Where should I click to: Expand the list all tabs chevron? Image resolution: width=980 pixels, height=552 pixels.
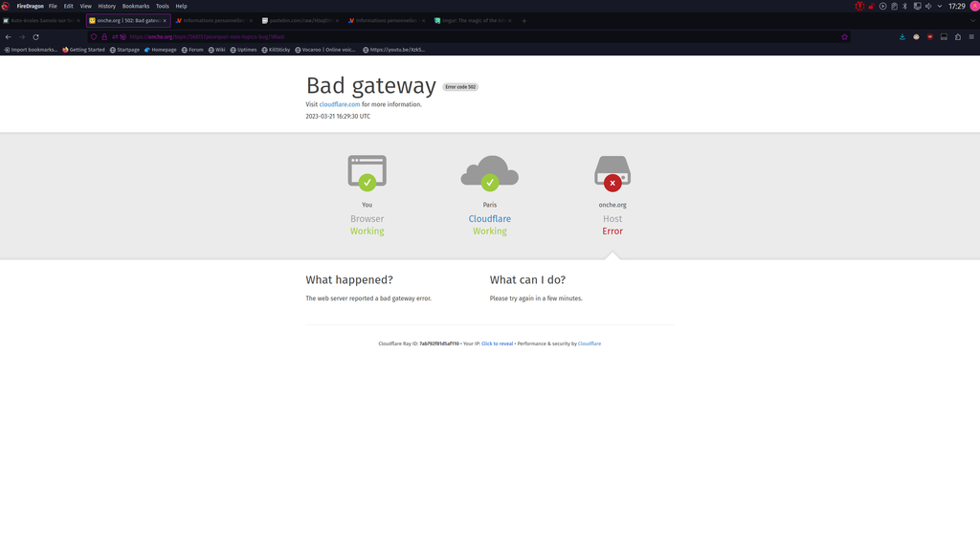tap(972, 21)
